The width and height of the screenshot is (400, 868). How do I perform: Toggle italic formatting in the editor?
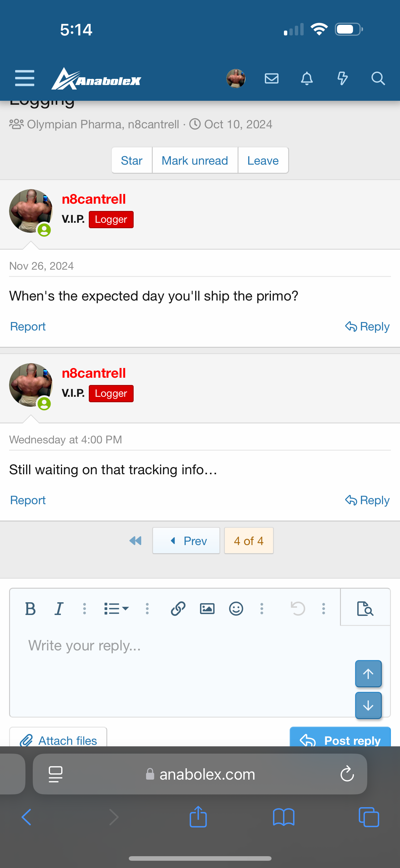coord(59,609)
